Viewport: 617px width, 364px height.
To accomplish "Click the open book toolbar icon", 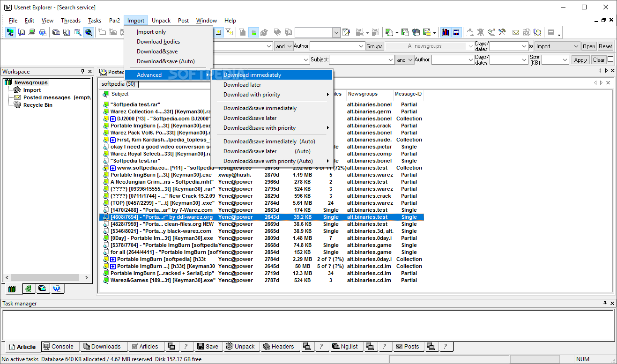I will click(x=21, y=32).
